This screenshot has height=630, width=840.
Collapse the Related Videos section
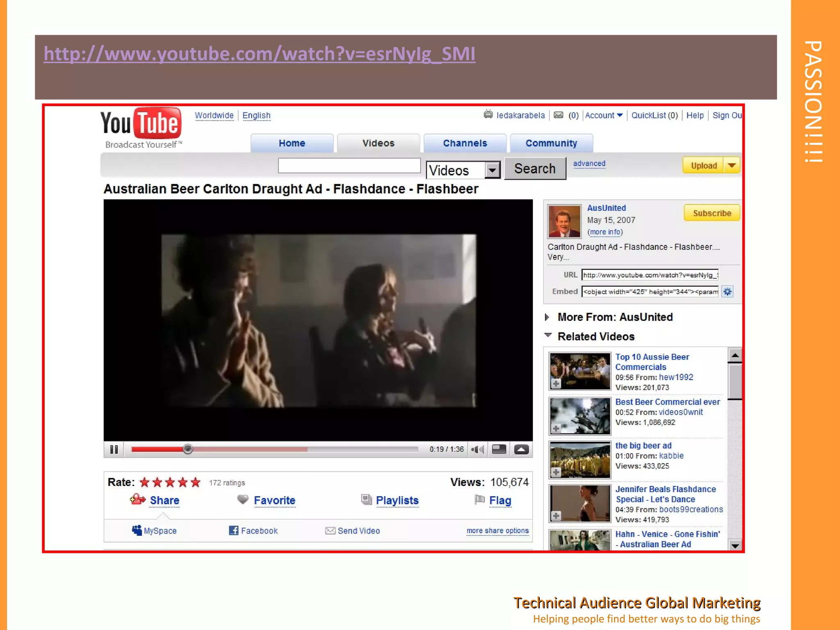point(548,336)
